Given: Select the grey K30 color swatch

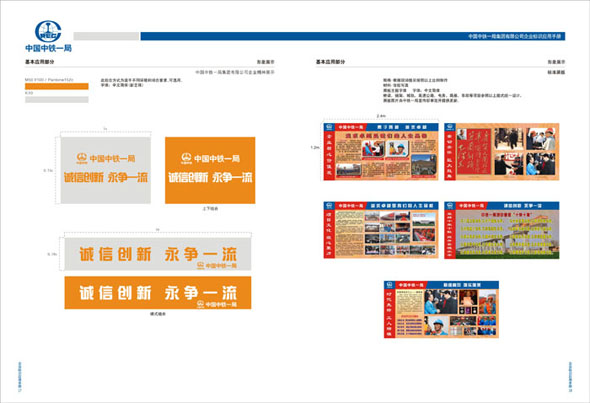Looking at the screenshot, I should 57,100.
